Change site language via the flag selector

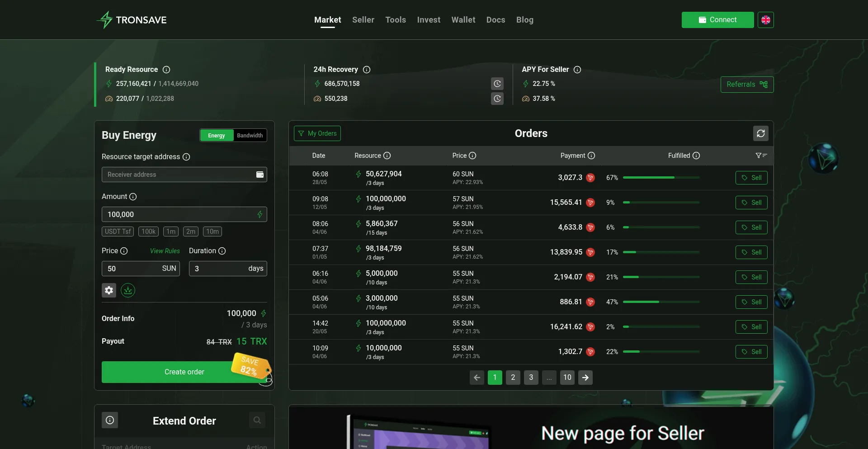(765, 20)
